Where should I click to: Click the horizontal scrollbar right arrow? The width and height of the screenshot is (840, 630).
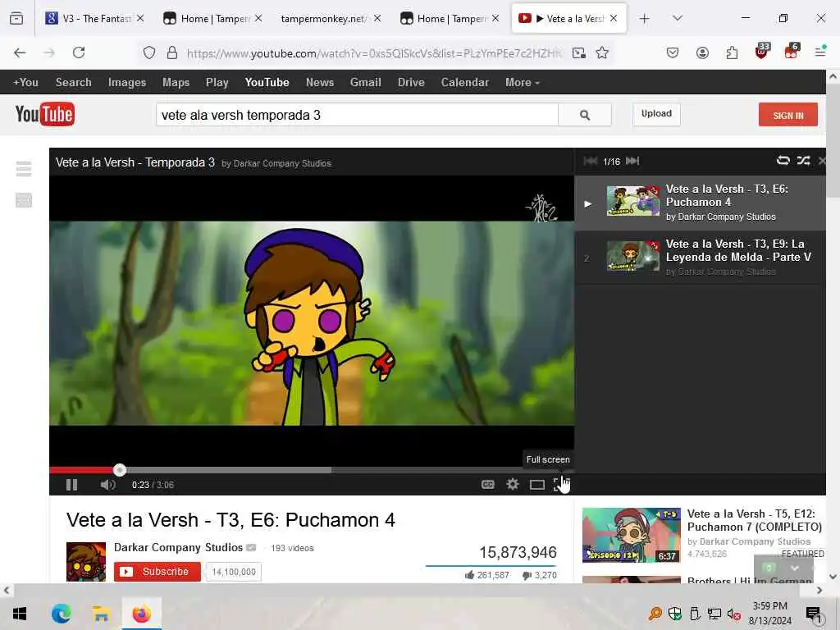click(x=819, y=591)
